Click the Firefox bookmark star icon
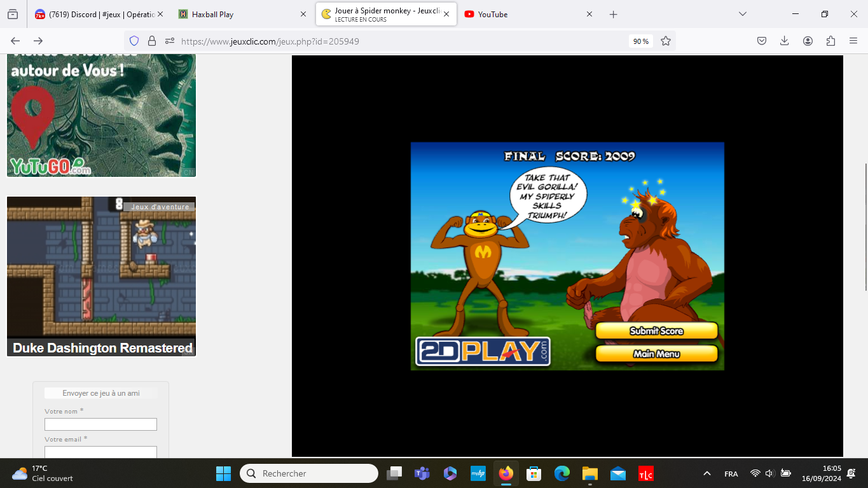The image size is (868, 488). (666, 41)
